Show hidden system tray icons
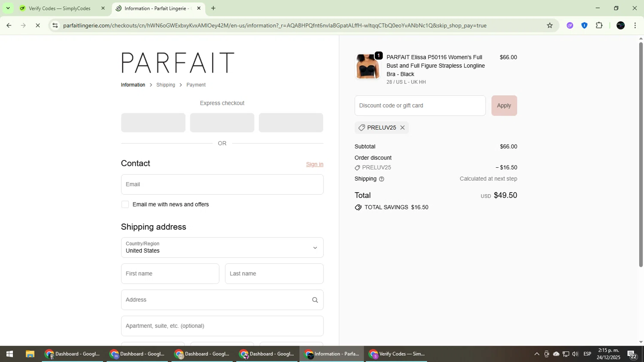This screenshot has width=644, height=362. coord(537,354)
